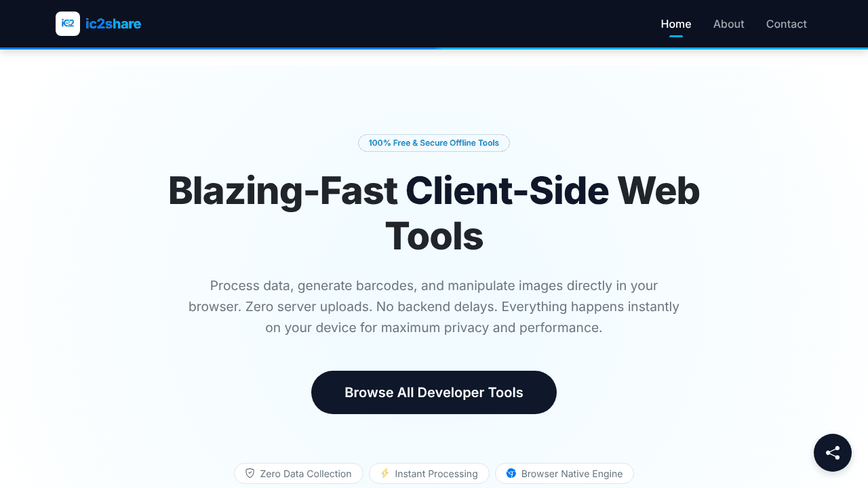Click the ic2share logo icon
Screen dimensions: 868x488
(x=68, y=24)
